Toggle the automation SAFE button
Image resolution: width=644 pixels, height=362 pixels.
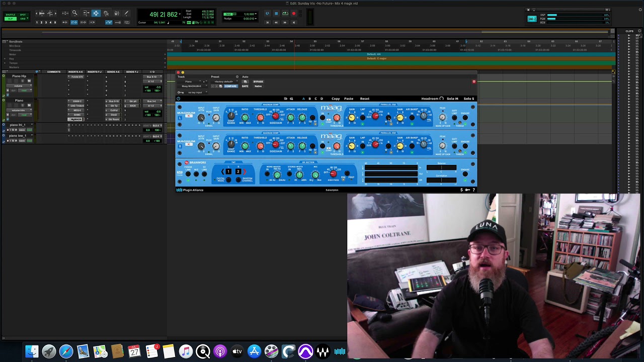tap(245, 86)
